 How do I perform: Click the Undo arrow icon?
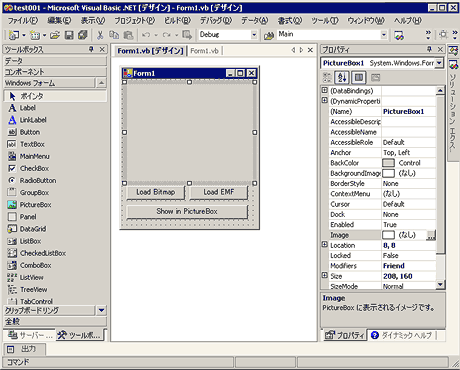pos(146,35)
